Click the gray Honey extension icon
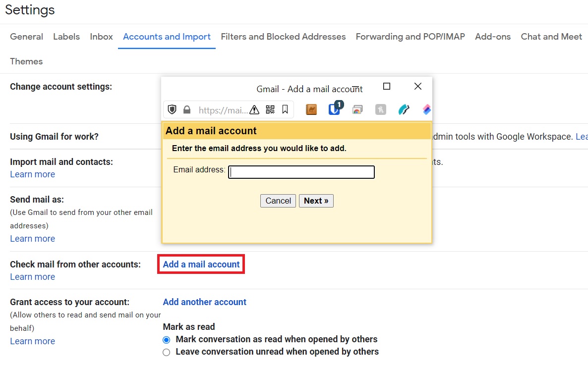 click(x=381, y=109)
